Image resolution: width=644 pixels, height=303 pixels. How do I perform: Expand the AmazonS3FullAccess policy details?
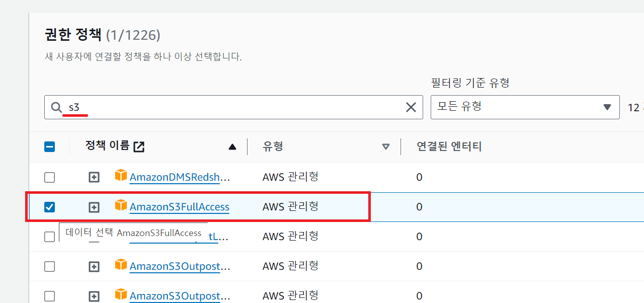94,207
